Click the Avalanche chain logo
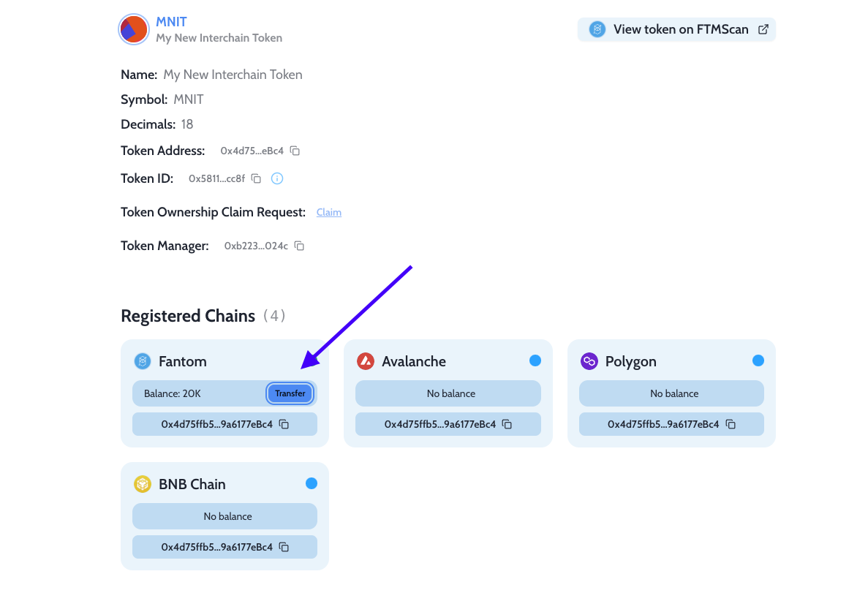Viewport: 868px width, 593px height. coord(366,361)
